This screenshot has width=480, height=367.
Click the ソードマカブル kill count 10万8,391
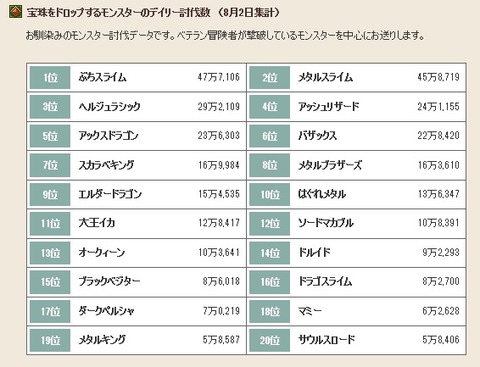(x=439, y=223)
